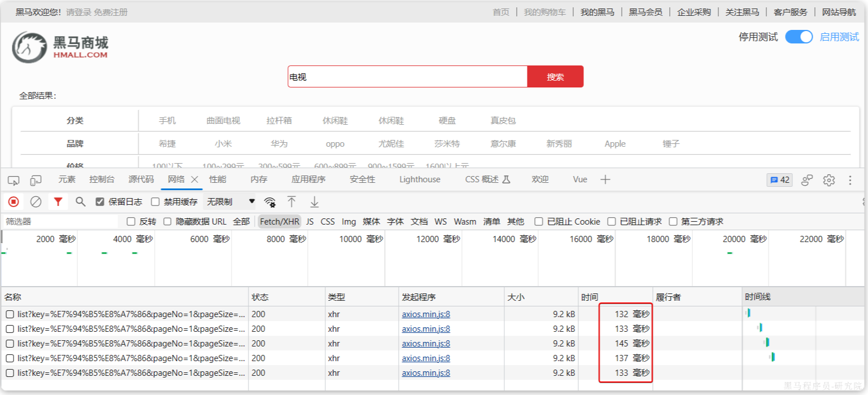Image resolution: width=868 pixels, height=395 pixels.
Task: Stop recording network log
Action: [x=14, y=201]
